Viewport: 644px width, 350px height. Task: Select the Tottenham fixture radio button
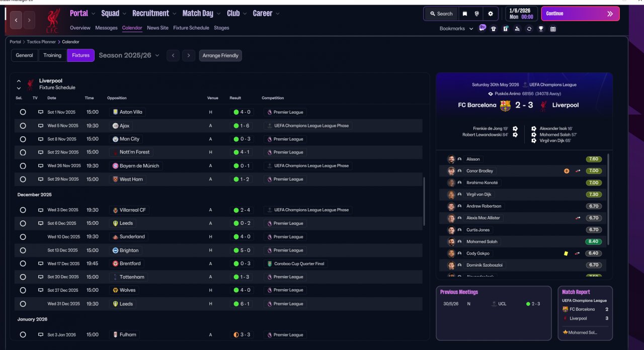23,277
